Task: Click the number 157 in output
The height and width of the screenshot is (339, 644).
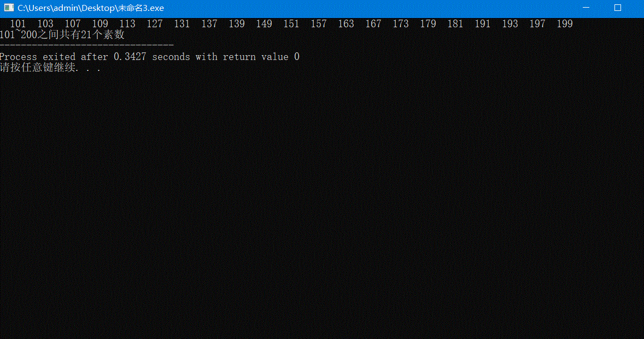Action: point(319,24)
